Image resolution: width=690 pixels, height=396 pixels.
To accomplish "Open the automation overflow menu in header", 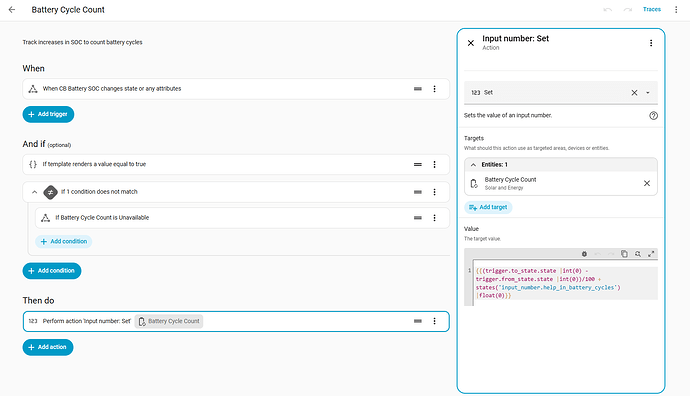I will point(676,9).
